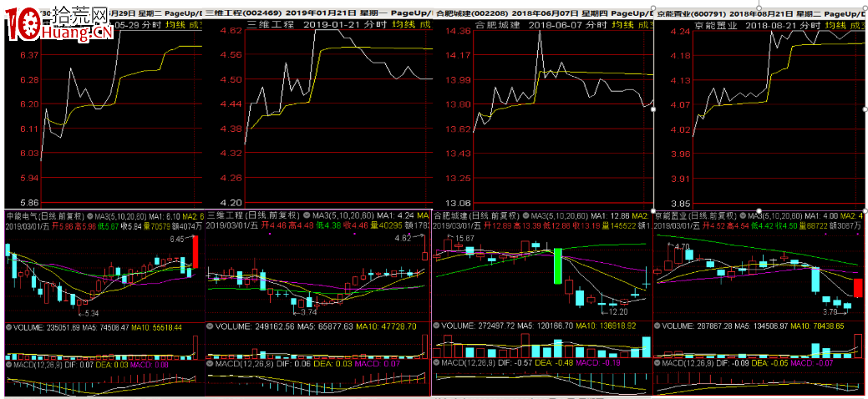The width and height of the screenshot is (868, 399).
Task: Click the 6.45 high marker on 中能电气
Action: (x=177, y=239)
